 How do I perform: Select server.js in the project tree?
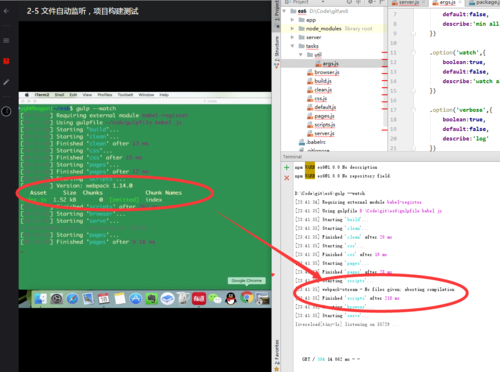click(x=324, y=133)
